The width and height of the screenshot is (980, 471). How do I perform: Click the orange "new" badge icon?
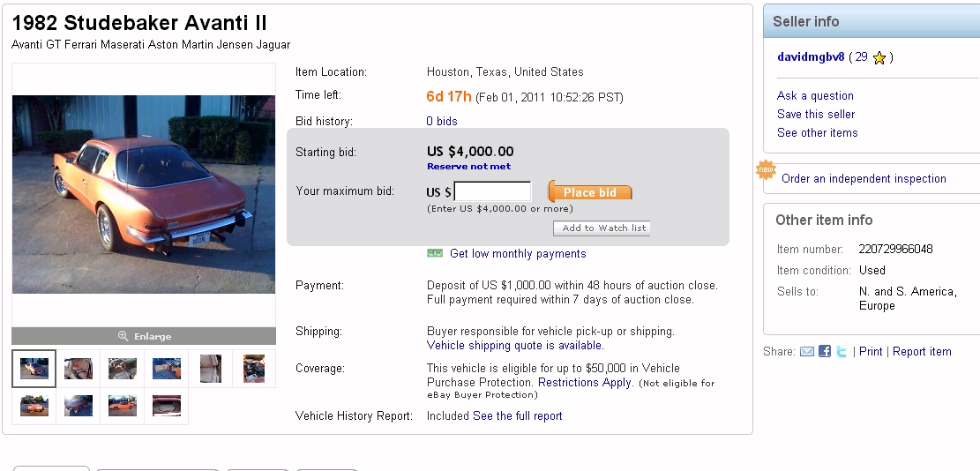(766, 169)
